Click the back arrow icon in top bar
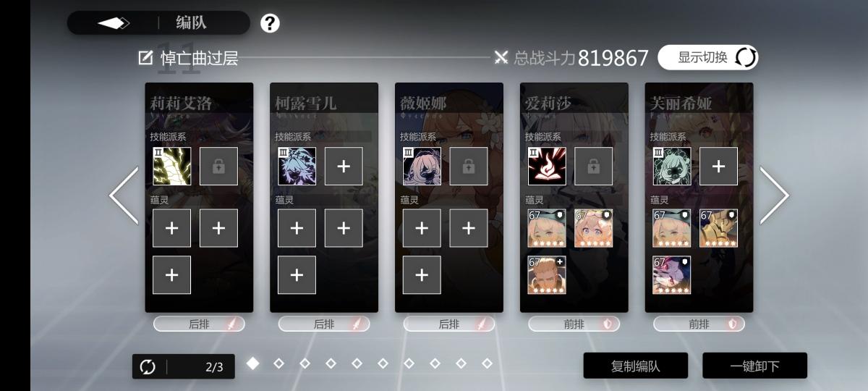 pyautogui.click(x=114, y=23)
